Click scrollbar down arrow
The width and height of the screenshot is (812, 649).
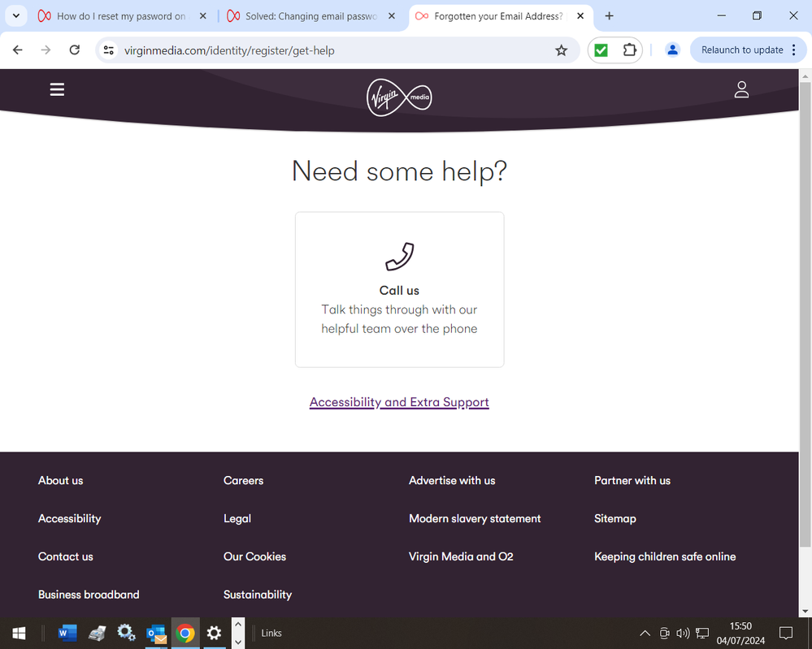[x=805, y=611]
